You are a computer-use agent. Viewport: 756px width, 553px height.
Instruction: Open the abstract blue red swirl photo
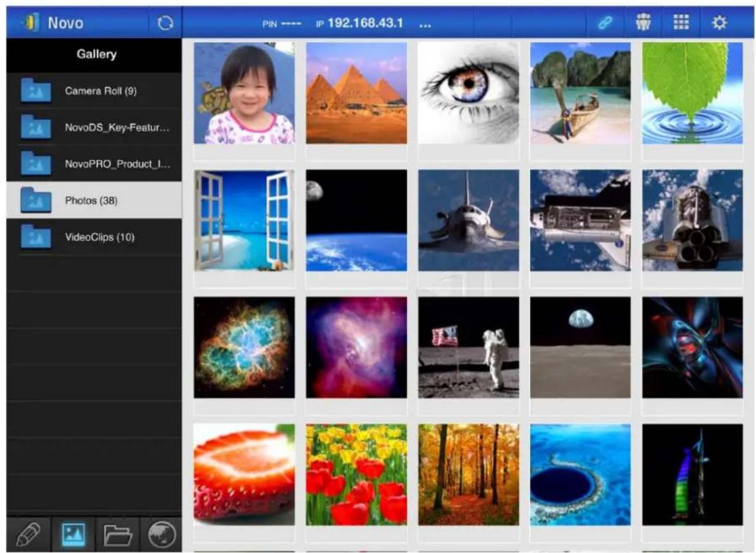tap(692, 348)
